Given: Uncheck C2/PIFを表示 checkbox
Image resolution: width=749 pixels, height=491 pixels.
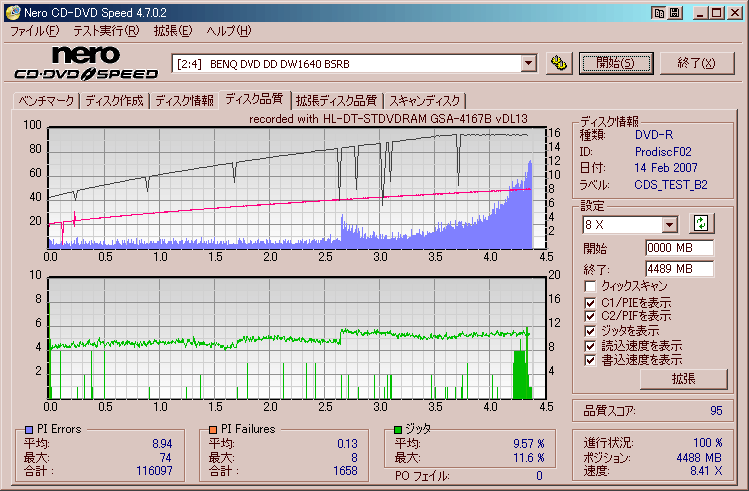Looking at the screenshot, I should pyautogui.click(x=590, y=316).
